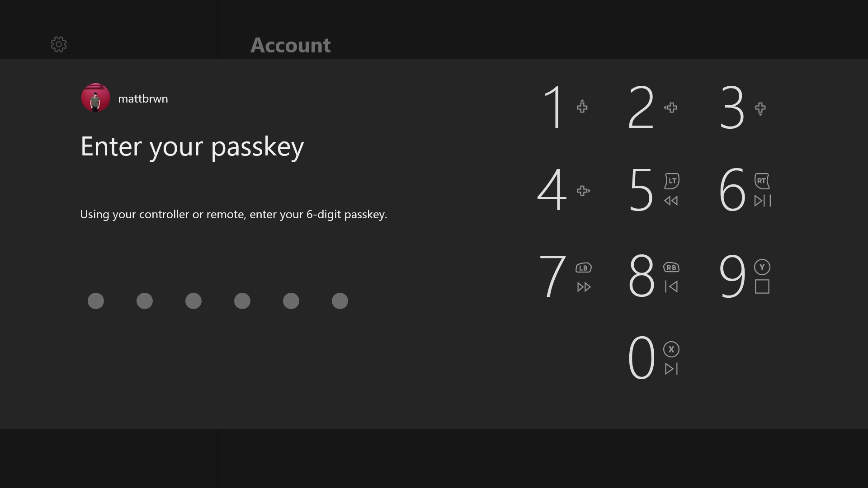This screenshot has width=868, height=488.
Task: Click the RB bumper icon beside 8
Action: click(x=671, y=267)
